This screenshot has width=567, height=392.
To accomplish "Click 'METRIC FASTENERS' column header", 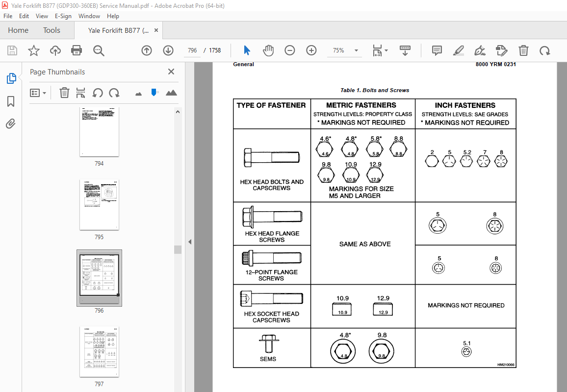I will click(x=361, y=105).
